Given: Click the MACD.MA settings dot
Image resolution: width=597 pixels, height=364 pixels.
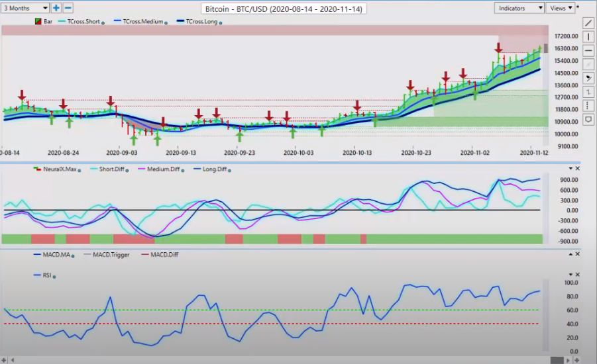Looking at the screenshot, I should (73, 256).
